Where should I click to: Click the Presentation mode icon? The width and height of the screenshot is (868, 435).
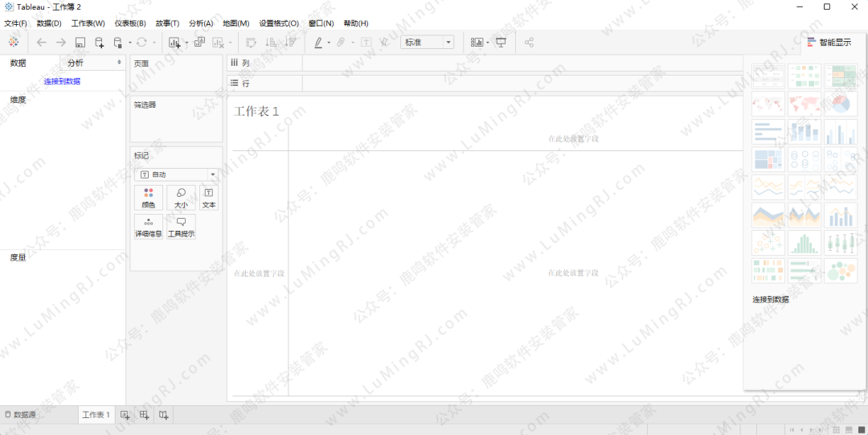click(502, 42)
